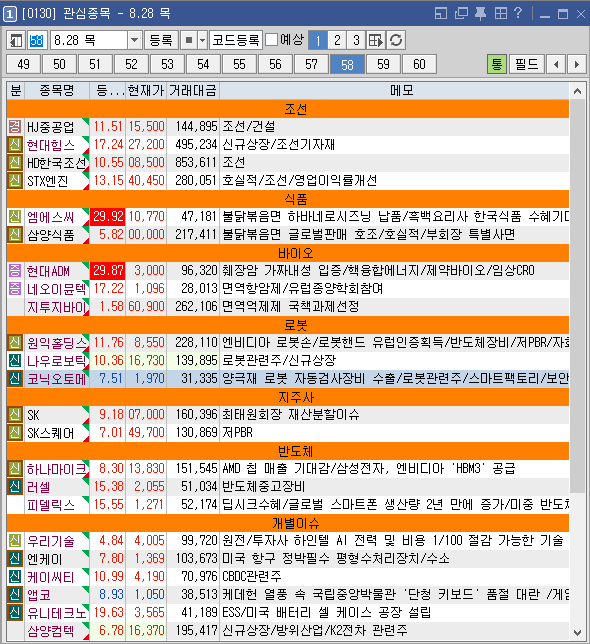Click the 신 badge icon beside 엠에스씨
Viewport: 590px width, 644px height.
(x=15, y=216)
